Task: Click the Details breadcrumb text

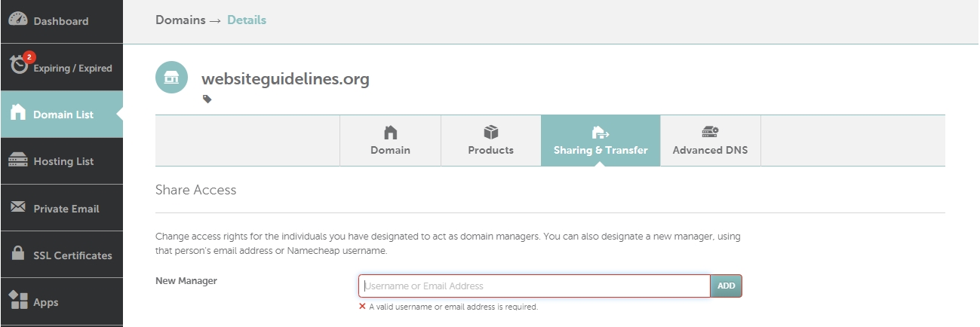Action: pos(247,20)
